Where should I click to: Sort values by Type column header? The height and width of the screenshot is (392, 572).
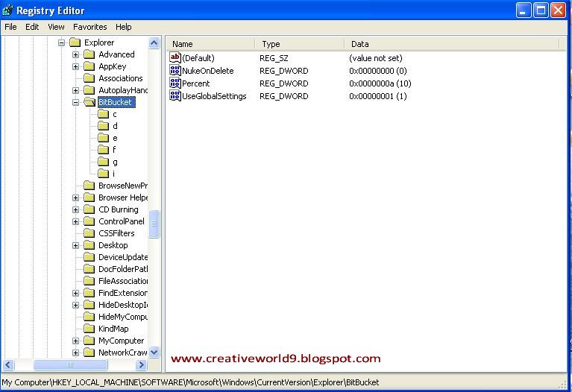tap(300, 44)
